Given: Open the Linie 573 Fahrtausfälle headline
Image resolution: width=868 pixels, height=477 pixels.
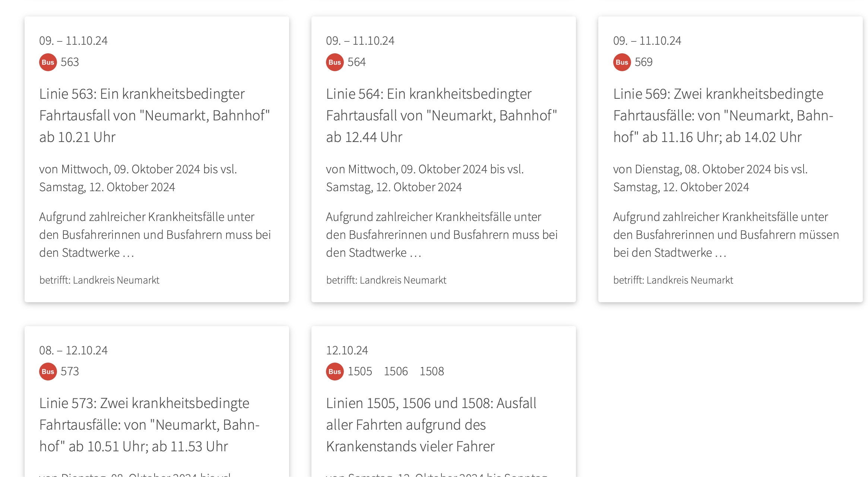Looking at the screenshot, I should click(x=149, y=425).
